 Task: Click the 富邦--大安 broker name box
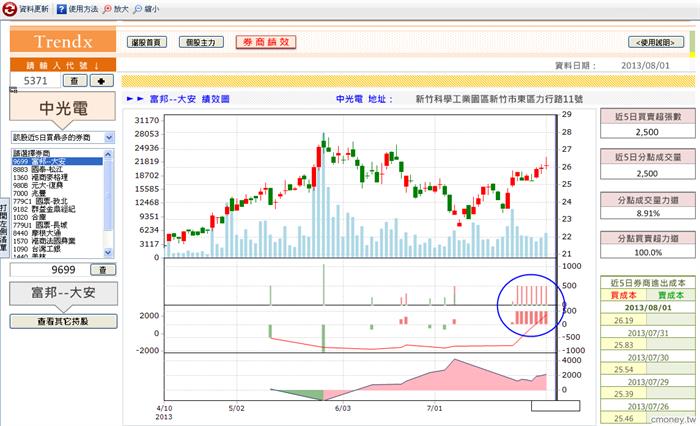point(63,293)
